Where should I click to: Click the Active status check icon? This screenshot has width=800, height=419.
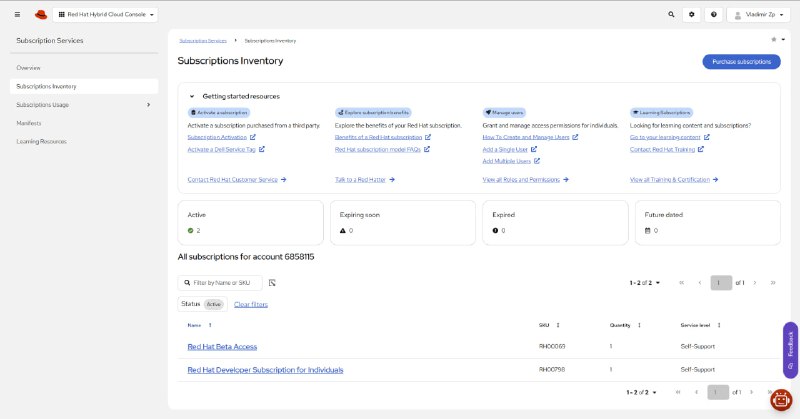coord(190,231)
